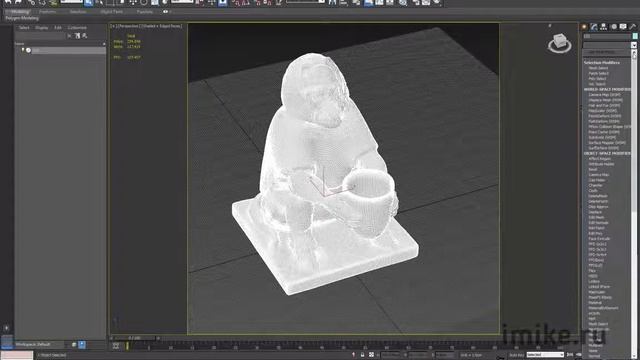Switch to the Modify command panel
Image resolution: width=640 pixels, height=360 pixels.
tap(594, 27)
